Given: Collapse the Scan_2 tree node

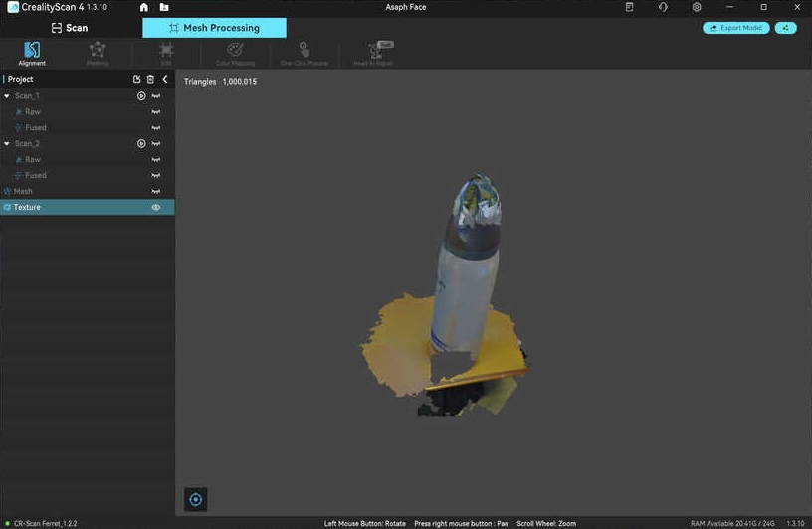Looking at the screenshot, I should [x=7, y=144].
